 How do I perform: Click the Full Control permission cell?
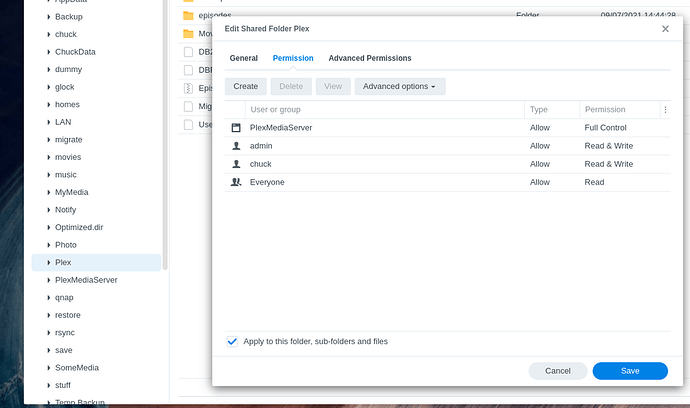pos(605,128)
